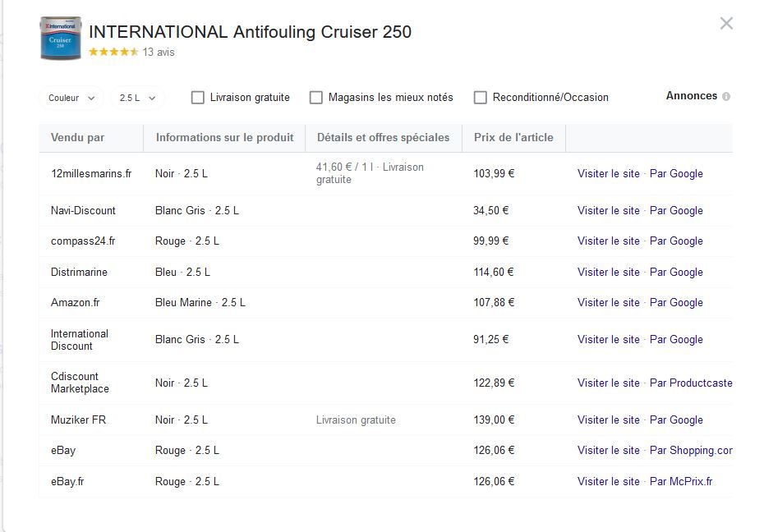Click the Par McPrix.fr link
The image size is (764, 532).
681,481
